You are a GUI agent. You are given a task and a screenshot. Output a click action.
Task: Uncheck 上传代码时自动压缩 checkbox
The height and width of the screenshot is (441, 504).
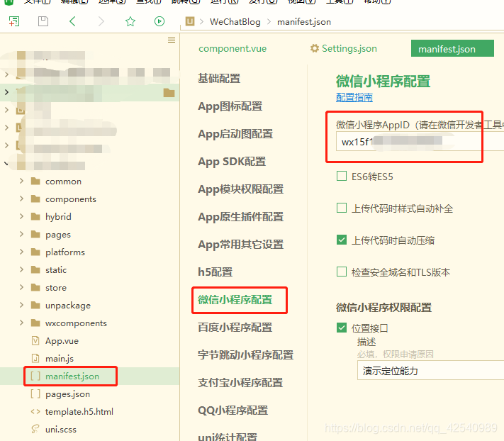[x=342, y=240]
